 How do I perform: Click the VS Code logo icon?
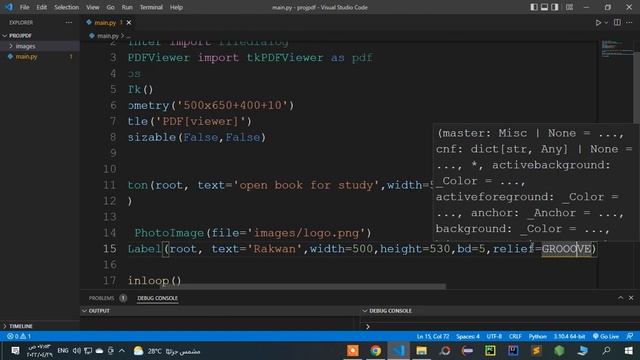(x=9, y=7)
